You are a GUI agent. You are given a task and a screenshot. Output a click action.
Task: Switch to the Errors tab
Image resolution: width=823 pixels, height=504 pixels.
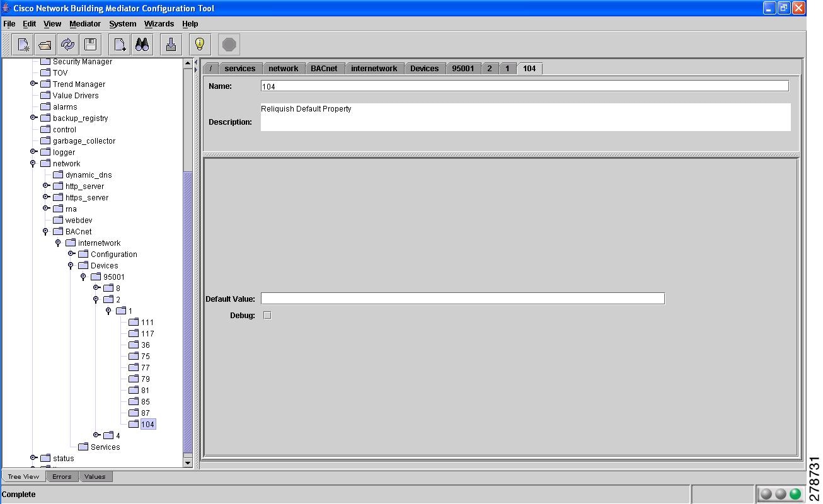coord(62,477)
